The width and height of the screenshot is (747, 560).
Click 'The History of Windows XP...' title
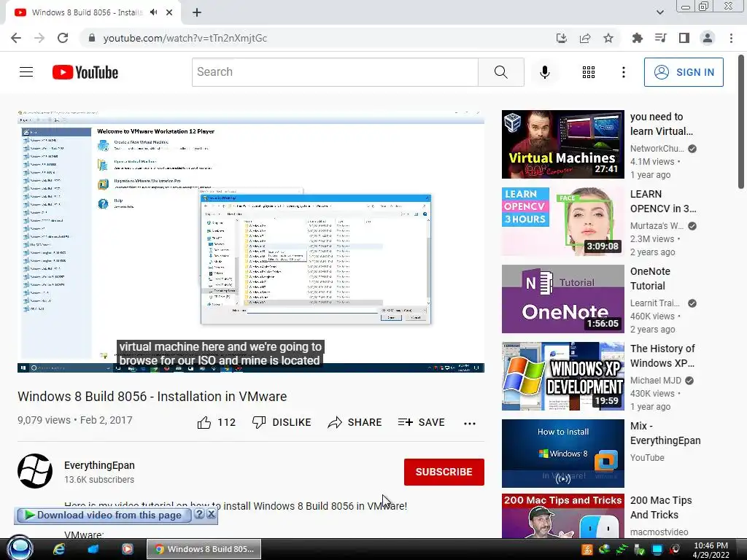(662, 356)
